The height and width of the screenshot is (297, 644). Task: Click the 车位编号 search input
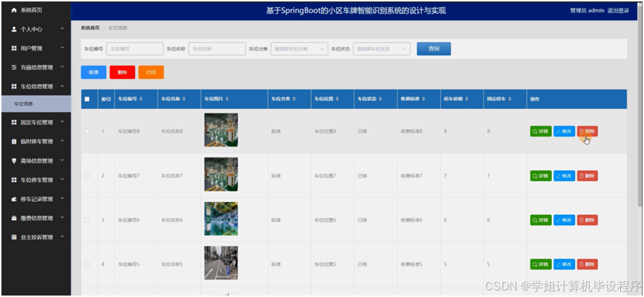(x=135, y=49)
